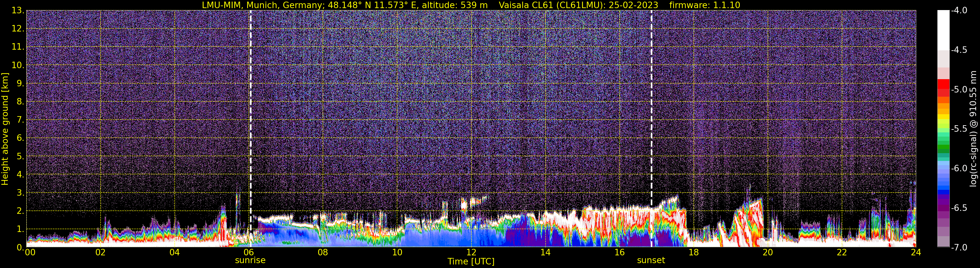Click the time axis tick "06"
980x268 pixels.
[x=249, y=252]
